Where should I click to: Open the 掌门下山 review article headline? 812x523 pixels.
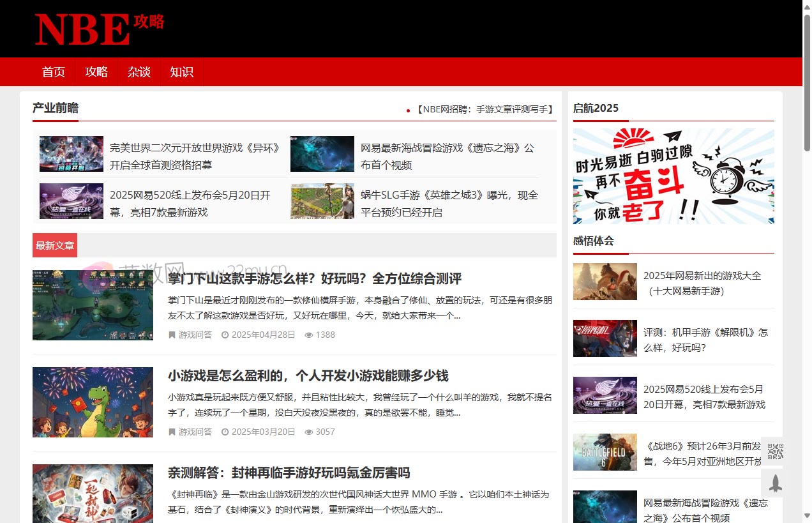click(x=315, y=278)
